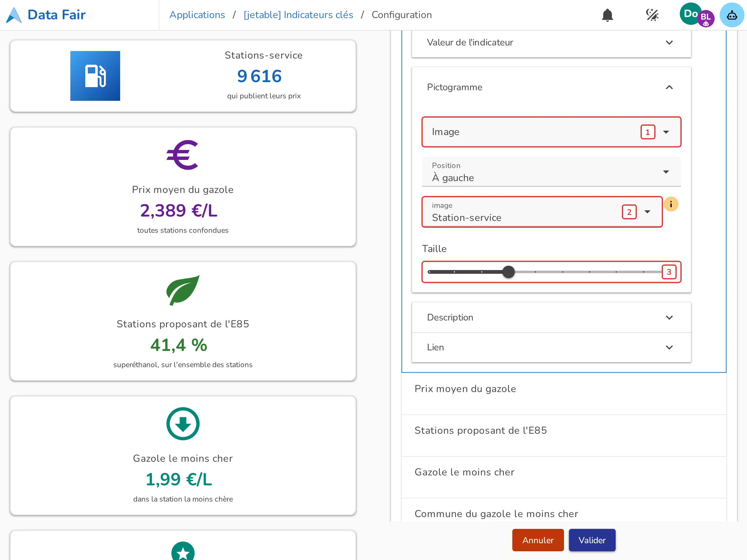The image size is (747, 560).
Task: Click the Configuration breadcrumb text
Action: click(402, 15)
